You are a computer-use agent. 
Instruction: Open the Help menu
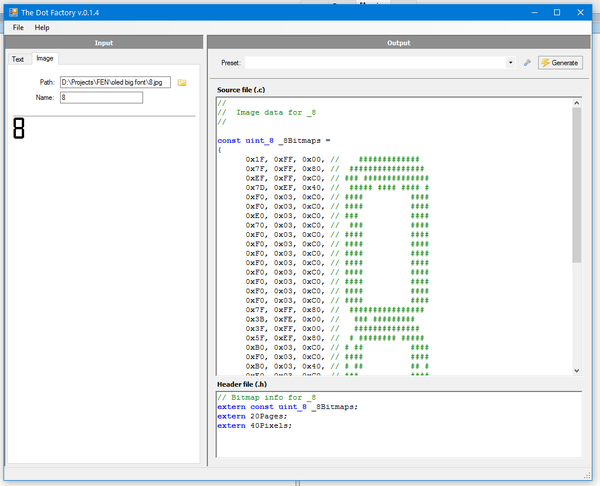click(x=42, y=27)
